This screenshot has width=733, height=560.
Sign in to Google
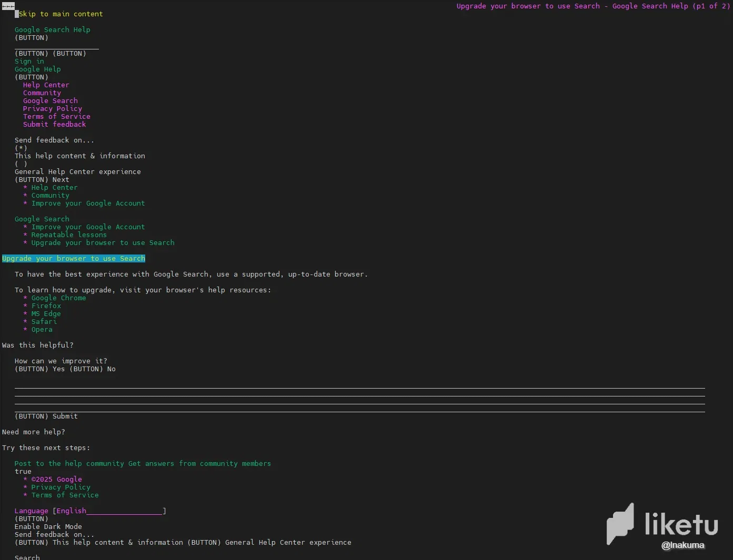click(x=29, y=61)
